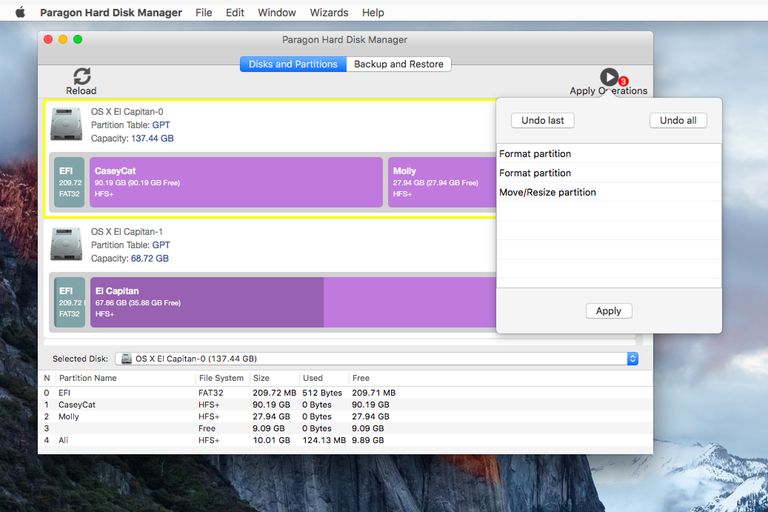Select the OS X El Capitan-0 disk icon
Image resolution: width=768 pixels, height=512 pixels.
(x=66, y=124)
